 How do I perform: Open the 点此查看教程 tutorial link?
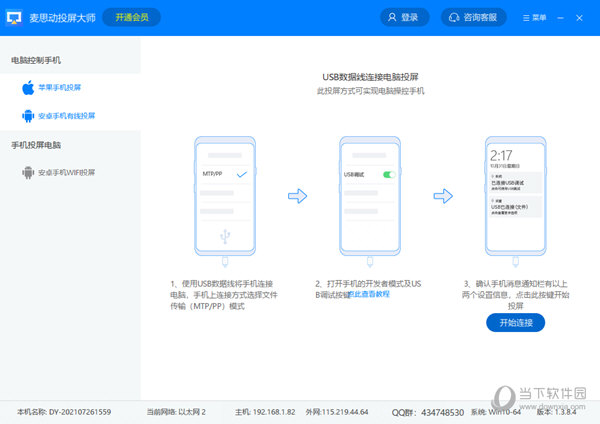click(370, 294)
